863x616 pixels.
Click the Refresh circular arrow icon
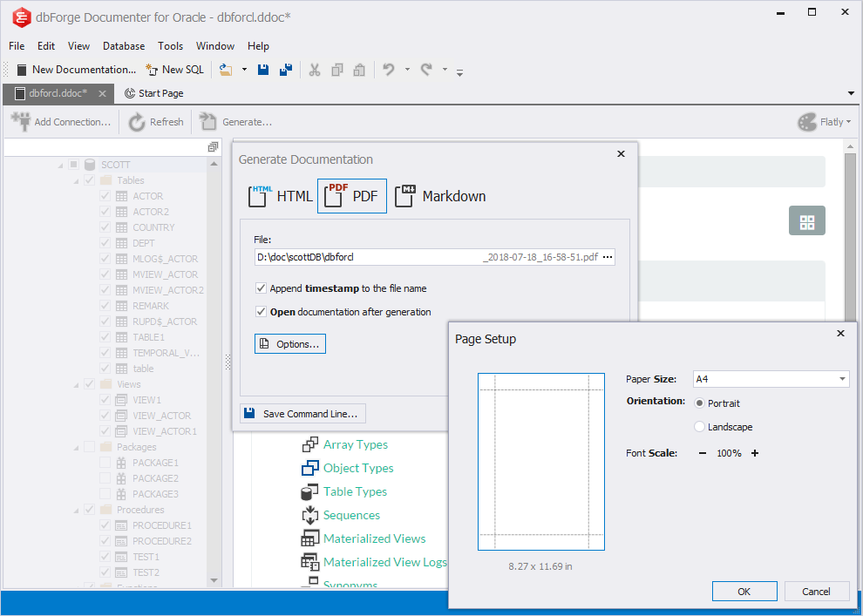coord(137,122)
